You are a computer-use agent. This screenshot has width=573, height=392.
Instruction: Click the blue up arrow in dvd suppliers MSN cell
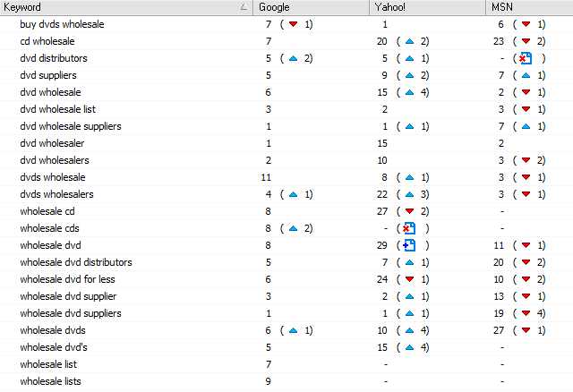point(526,75)
